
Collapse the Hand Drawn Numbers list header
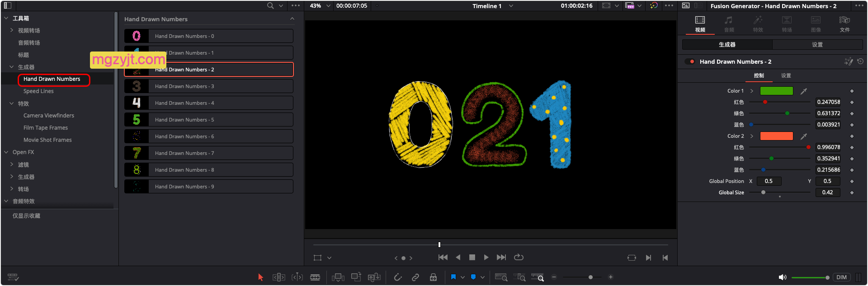click(292, 19)
